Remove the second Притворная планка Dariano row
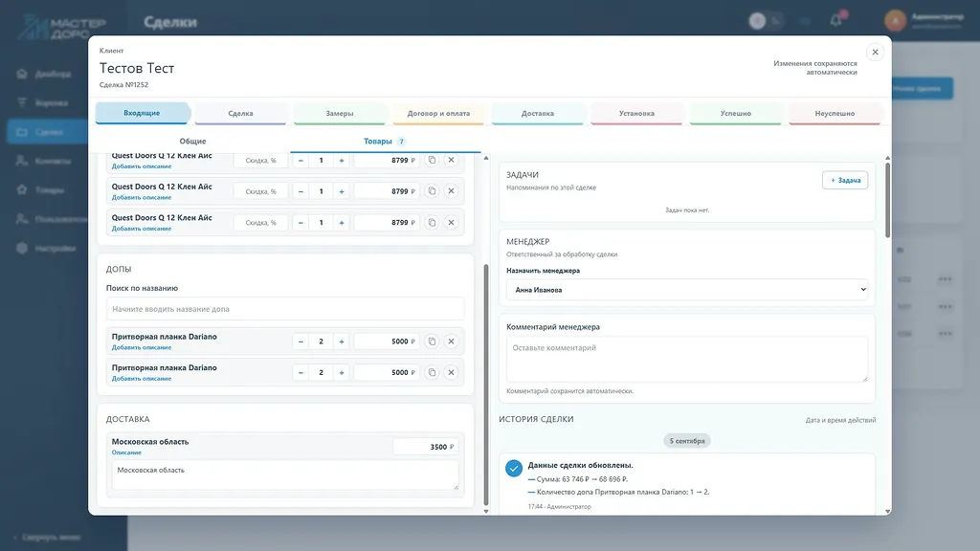 tap(451, 372)
